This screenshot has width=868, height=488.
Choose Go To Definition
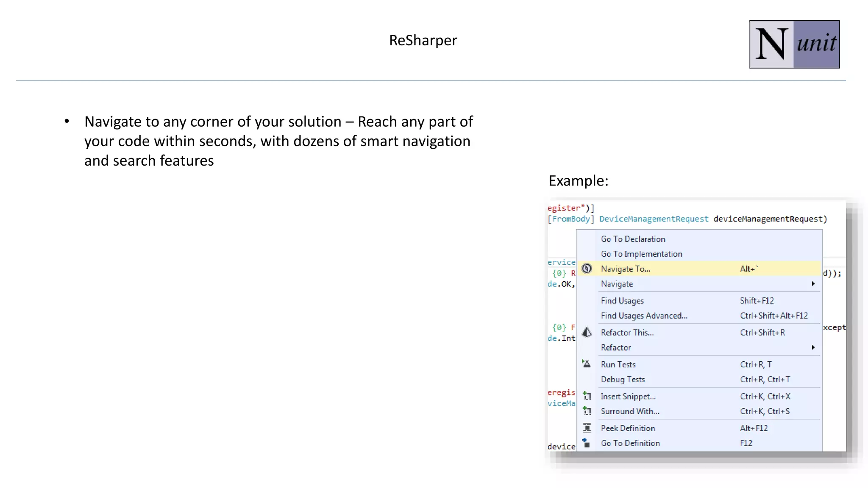coord(699,443)
